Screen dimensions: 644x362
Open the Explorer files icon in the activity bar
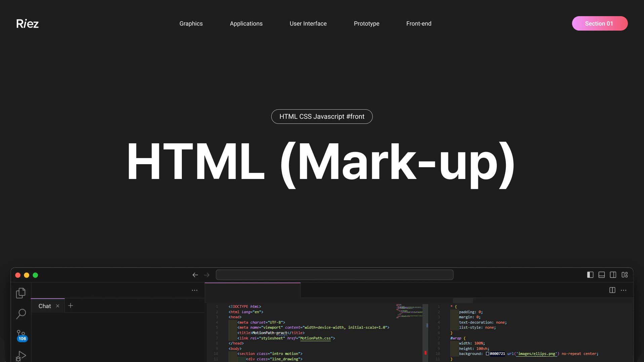tap(21, 293)
